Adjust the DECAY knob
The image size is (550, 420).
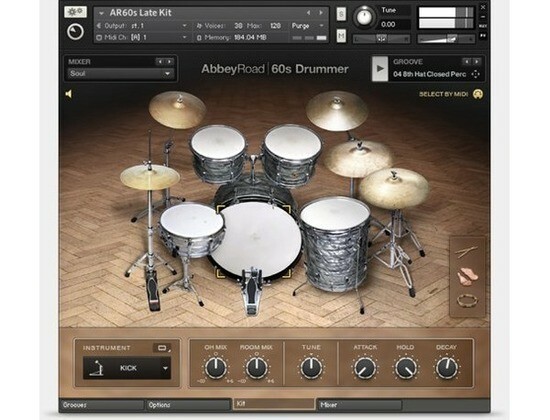447,368
